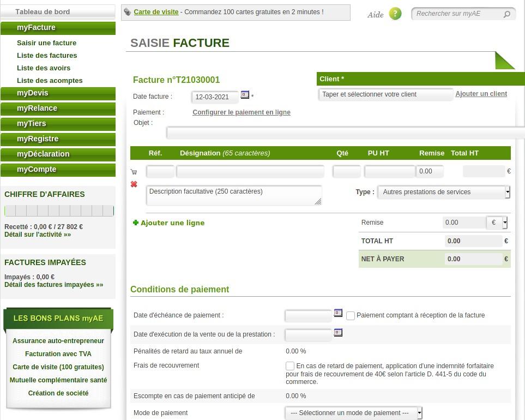This screenshot has height=420, width=525.
Task: Click the Objet input field
Action: (346, 133)
